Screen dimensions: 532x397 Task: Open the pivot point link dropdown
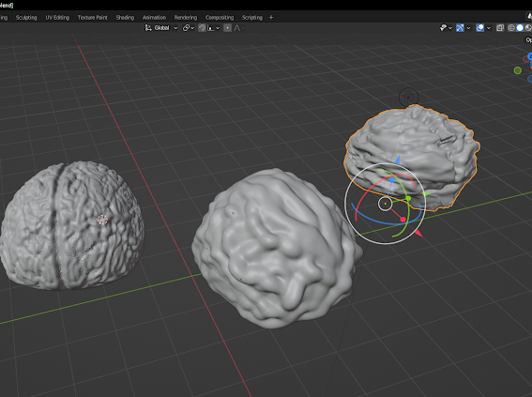click(189, 28)
